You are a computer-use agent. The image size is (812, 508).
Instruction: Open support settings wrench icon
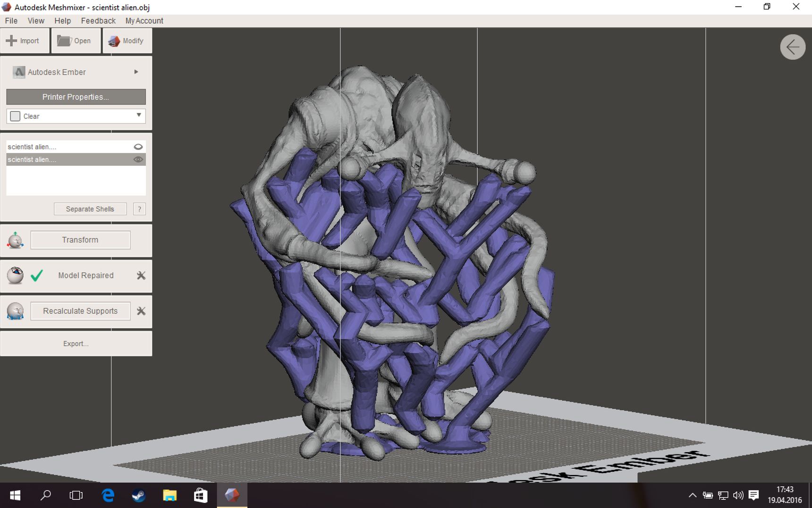141,311
